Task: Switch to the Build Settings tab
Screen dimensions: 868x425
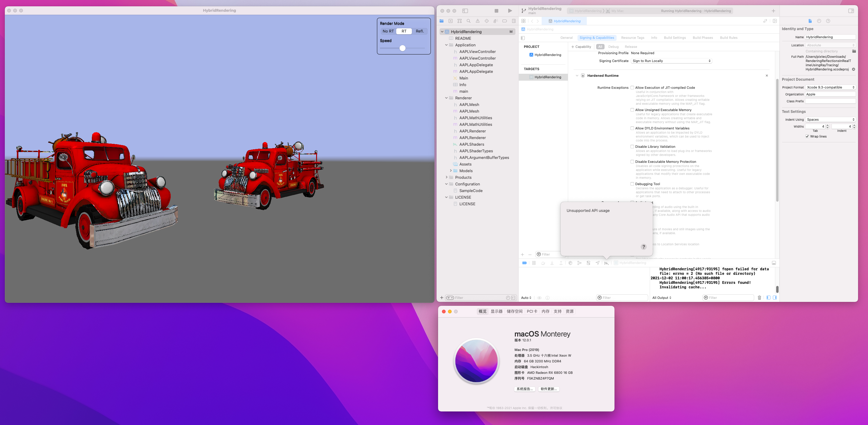Action: point(675,38)
